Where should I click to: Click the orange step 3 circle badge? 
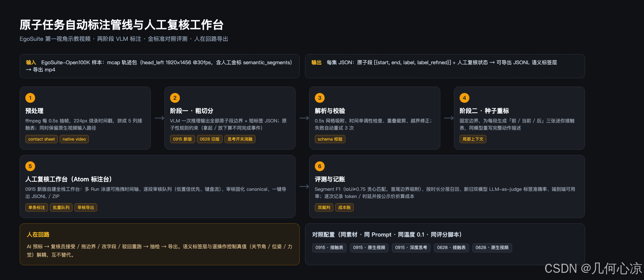[x=320, y=98]
